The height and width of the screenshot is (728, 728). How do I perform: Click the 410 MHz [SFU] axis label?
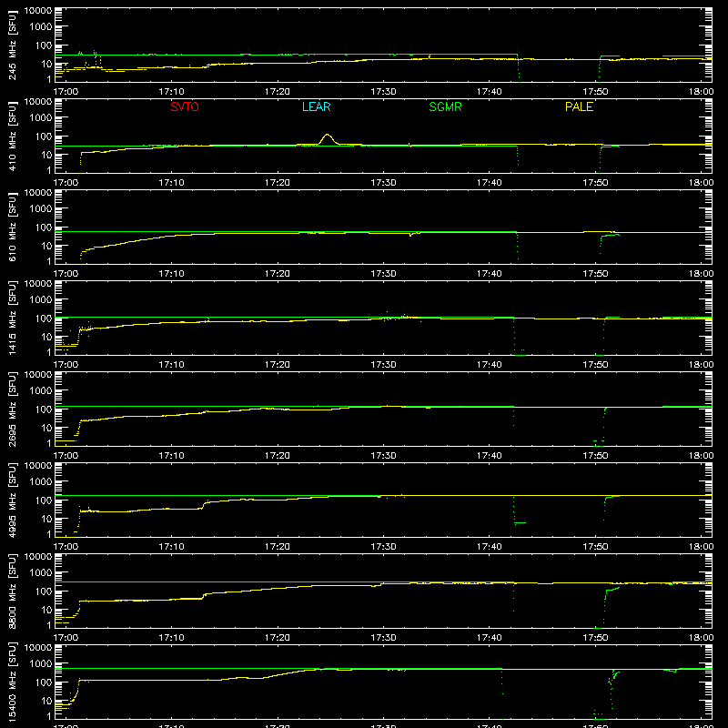click(x=13, y=136)
